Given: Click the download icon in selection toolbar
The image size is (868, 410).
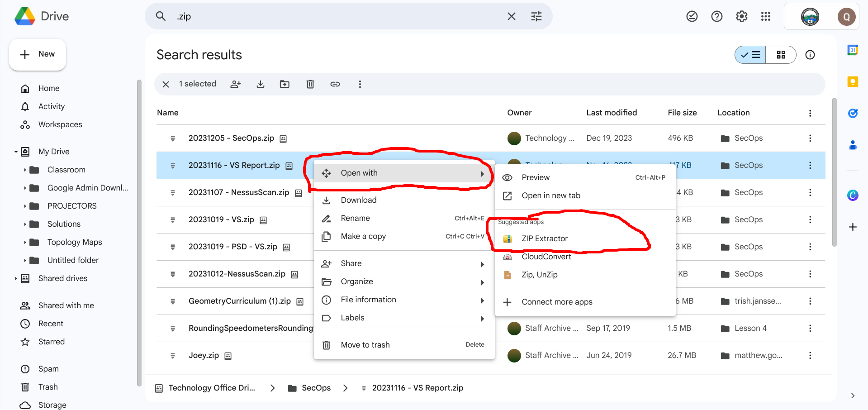Looking at the screenshot, I should [x=261, y=84].
